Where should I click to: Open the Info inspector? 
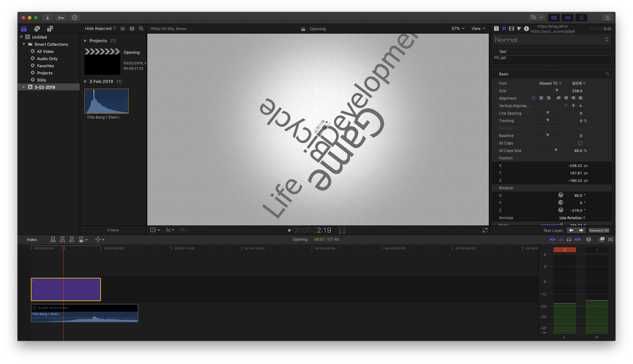click(x=526, y=28)
